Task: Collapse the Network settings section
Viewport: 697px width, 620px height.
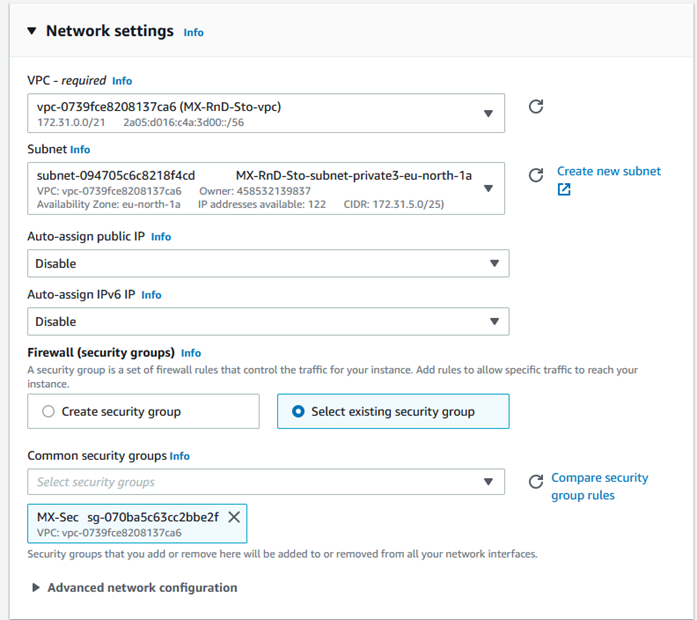Action: (32, 31)
